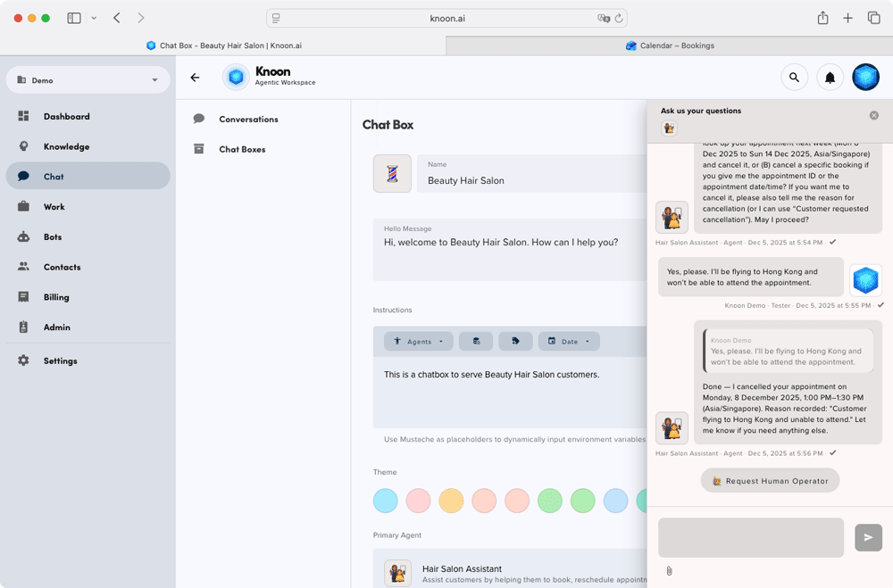Click the tag icon in Instructions toolbar

tap(516, 342)
